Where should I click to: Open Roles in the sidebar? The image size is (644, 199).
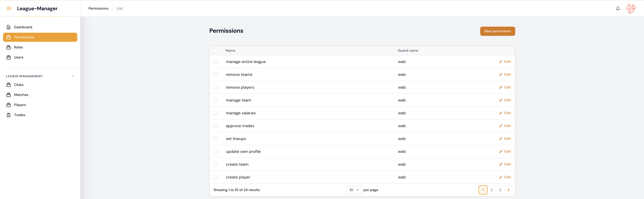pos(18,47)
